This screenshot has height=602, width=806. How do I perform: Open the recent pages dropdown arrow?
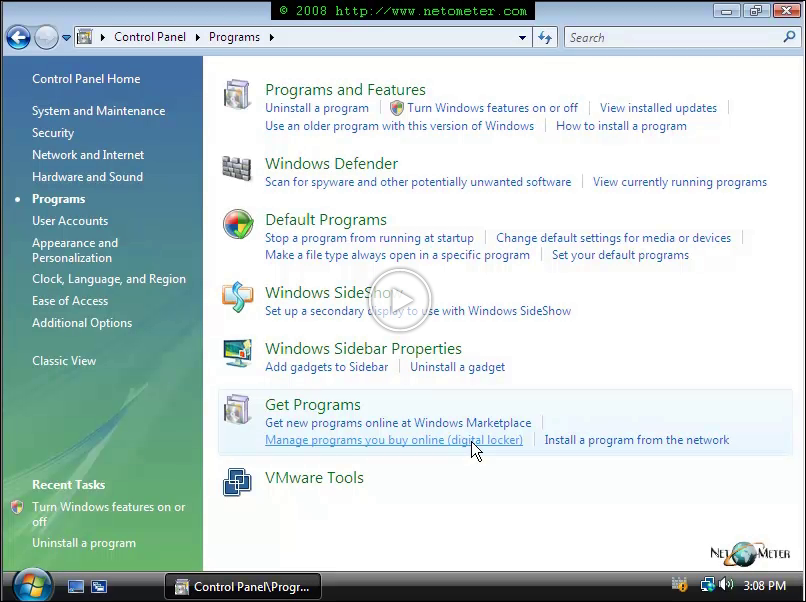(x=66, y=38)
